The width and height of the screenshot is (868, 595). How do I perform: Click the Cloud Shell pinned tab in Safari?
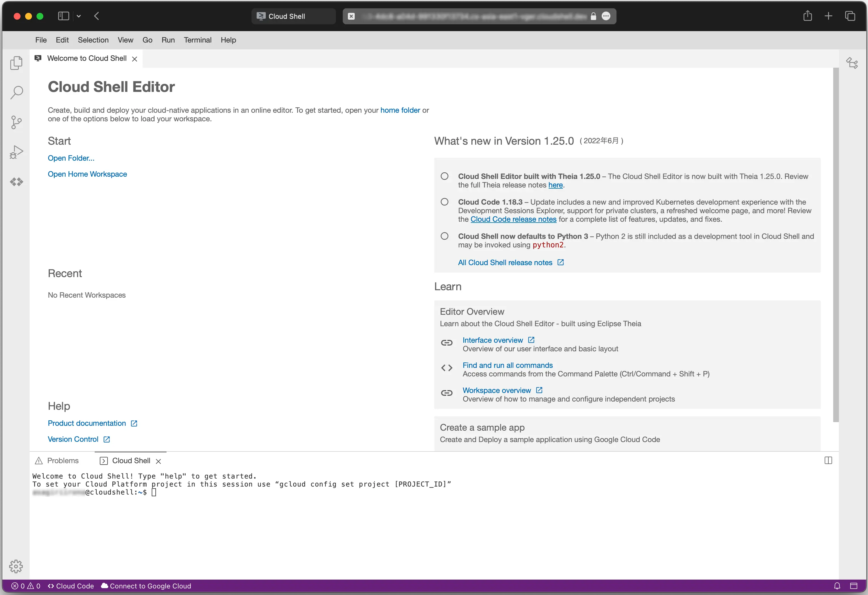click(x=293, y=16)
